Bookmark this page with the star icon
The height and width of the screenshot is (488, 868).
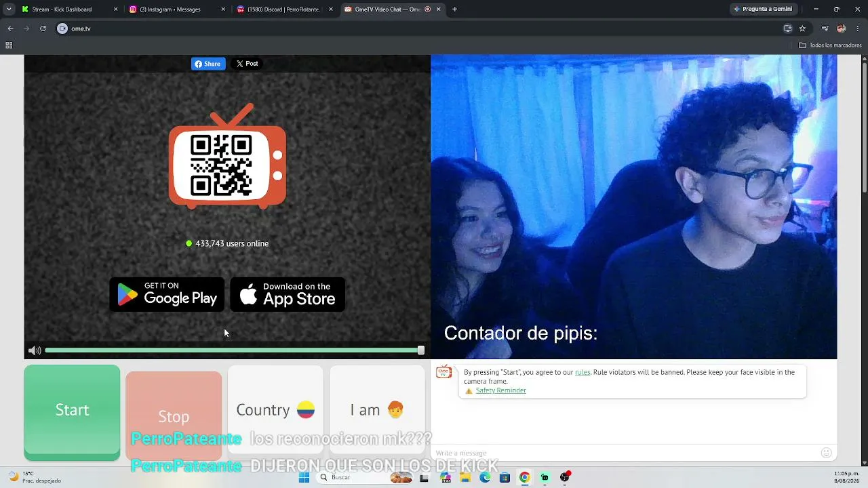click(802, 28)
